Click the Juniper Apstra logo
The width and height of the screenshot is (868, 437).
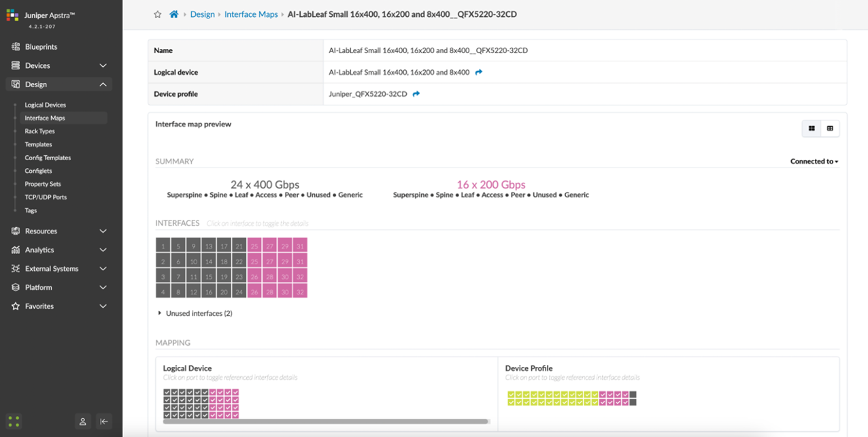(x=12, y=16)
